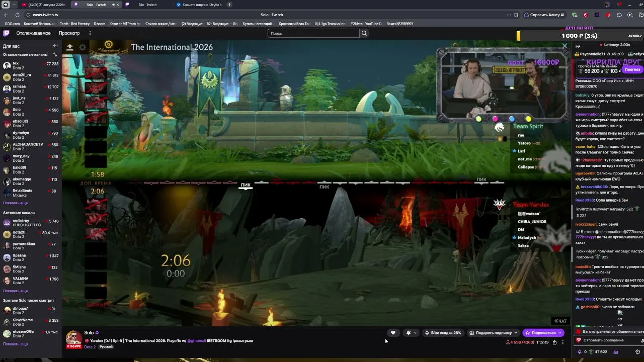Open the Discord bookmark
Viewport: 644px width, 362px height.
click(100, 24)
